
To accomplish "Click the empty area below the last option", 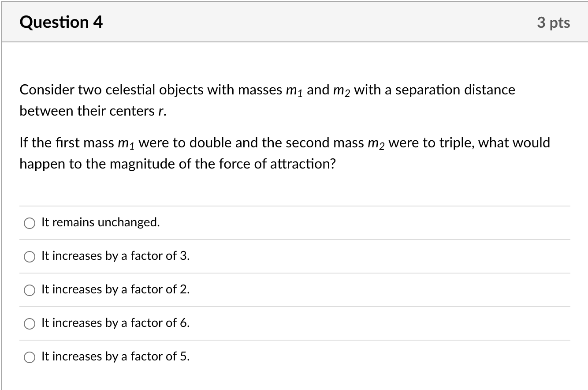I will click(x=294, y=380).
